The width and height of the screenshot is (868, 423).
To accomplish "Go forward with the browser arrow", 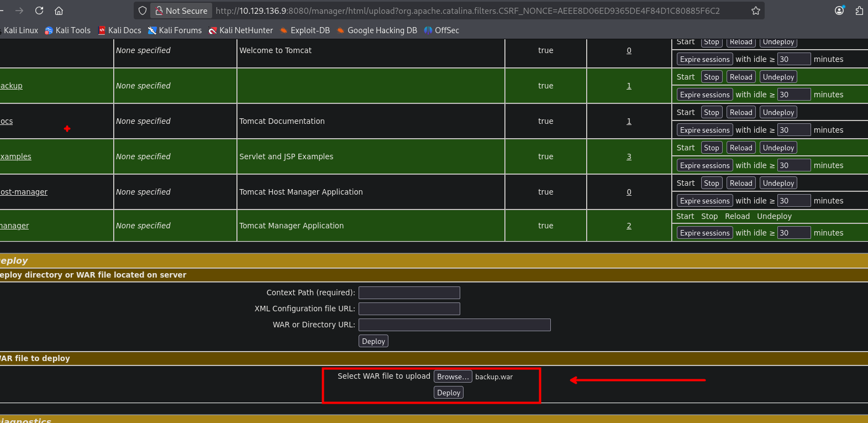I will [19, 11].
